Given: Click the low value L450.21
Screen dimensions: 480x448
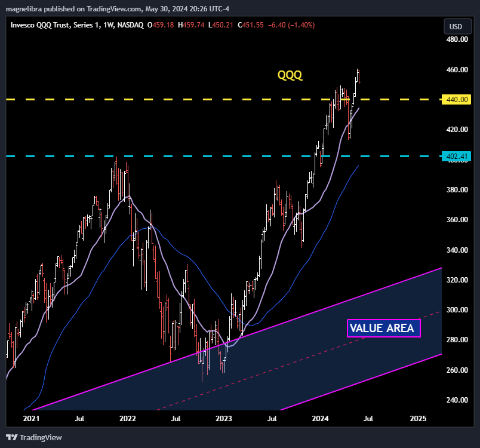Looking at the screenshot, I should pos(221,25).
